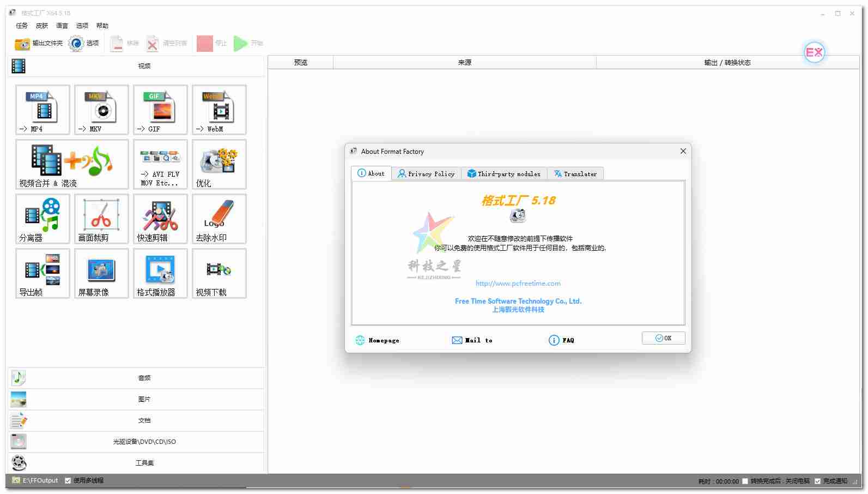Open the 优化 optimize tool

[x=219, y=164]
